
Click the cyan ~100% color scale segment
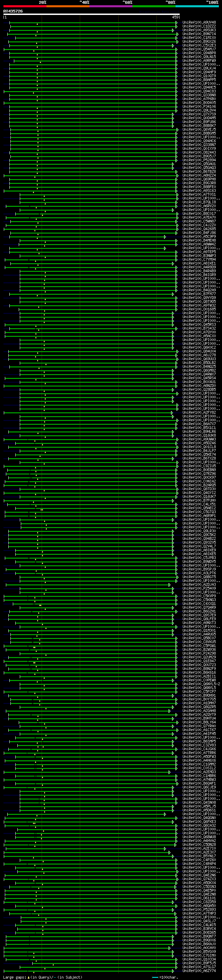197,6
